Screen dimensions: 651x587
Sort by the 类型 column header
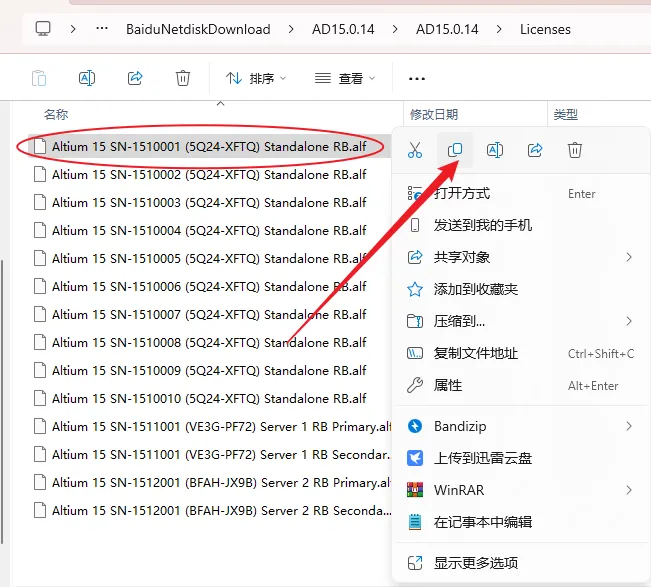pos(565,114)
